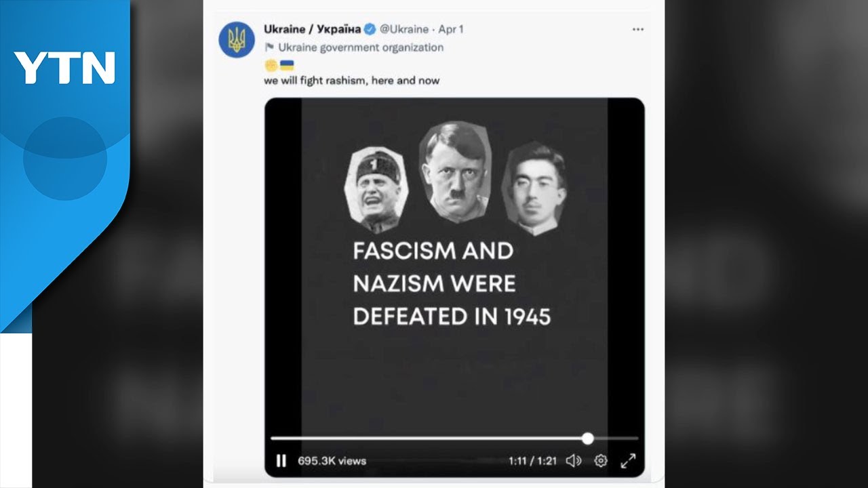This screenshot has height=488, width=868.
Task: Click the 1:11 / 1:21 time display
Action: [532, 461]
